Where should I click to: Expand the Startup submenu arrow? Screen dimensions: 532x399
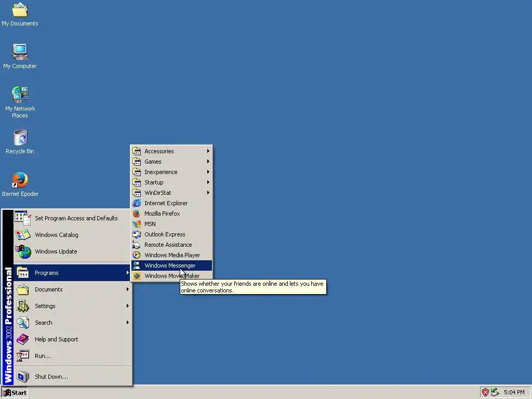[x=208, y=182]
